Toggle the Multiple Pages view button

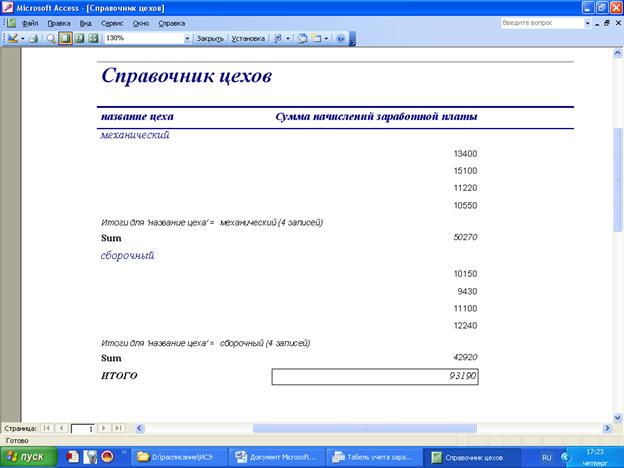(x=93, y=38)
